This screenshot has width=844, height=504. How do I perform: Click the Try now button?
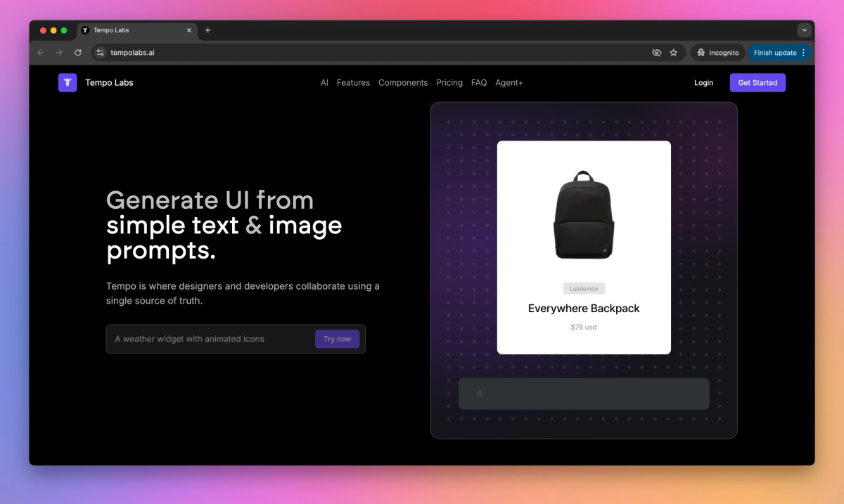click(x=338, y=339)
